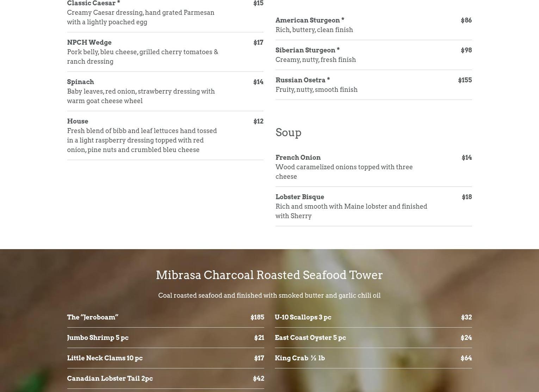539x392 pixels.
Task: Click the "U-10 Scallops 3 pc" item
Action: tap(303, 317)
